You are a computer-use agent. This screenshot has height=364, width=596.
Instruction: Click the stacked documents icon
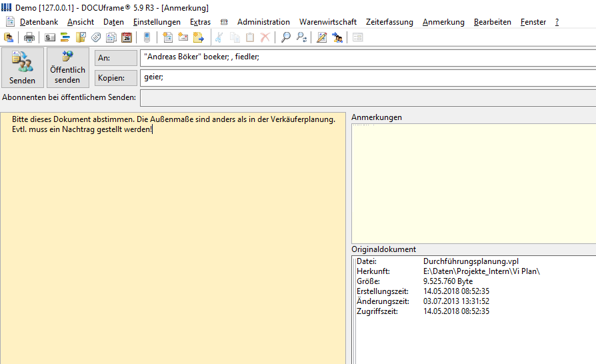click(x=111, y=37)
